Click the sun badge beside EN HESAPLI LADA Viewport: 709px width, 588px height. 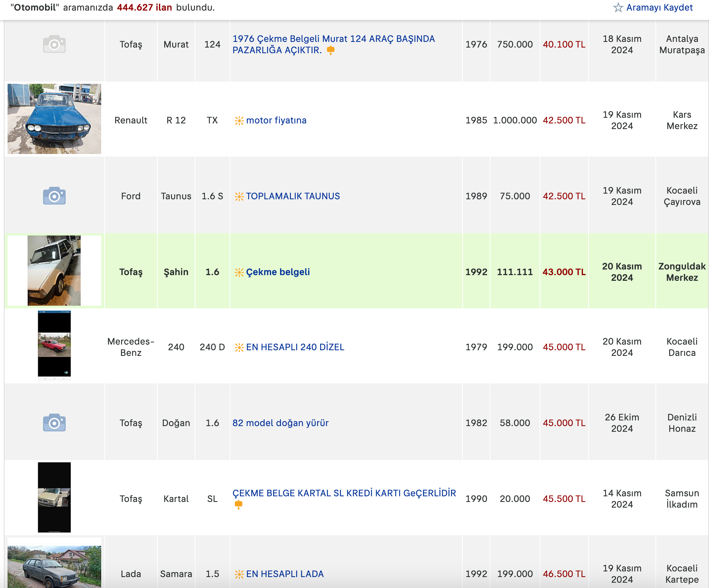(239, 574)
